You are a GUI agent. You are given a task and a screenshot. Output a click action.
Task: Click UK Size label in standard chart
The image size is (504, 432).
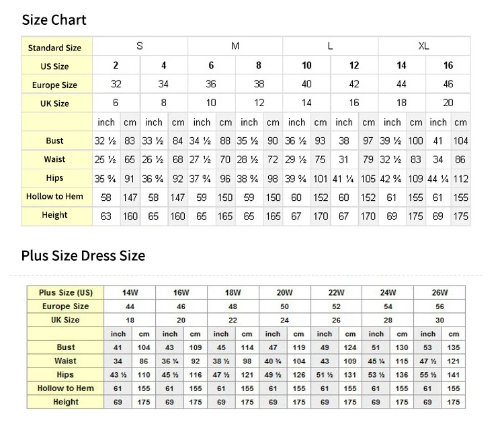(x=55, y=103)
